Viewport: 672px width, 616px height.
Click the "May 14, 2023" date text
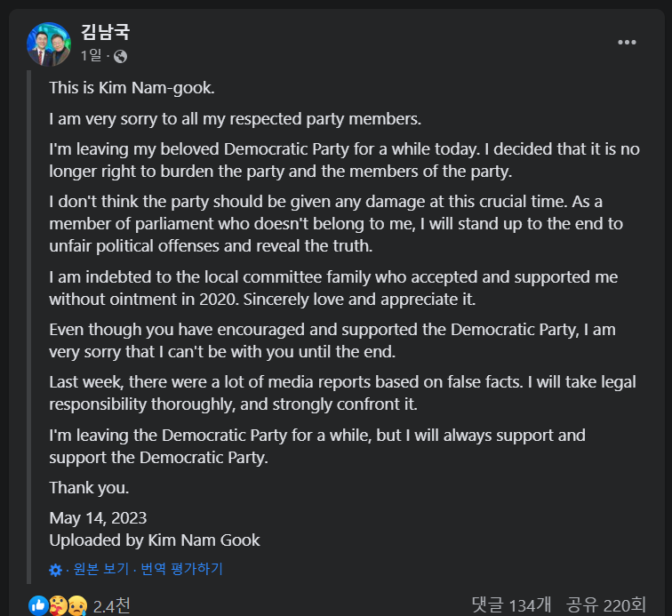point(98,517)
